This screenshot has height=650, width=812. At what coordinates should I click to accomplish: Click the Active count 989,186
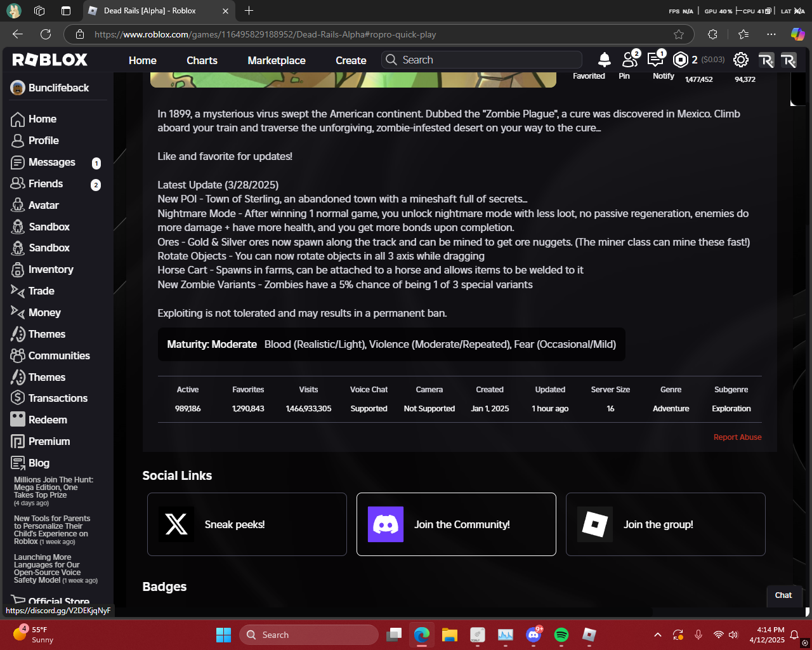pyautogui.click(x=188, y=409)
